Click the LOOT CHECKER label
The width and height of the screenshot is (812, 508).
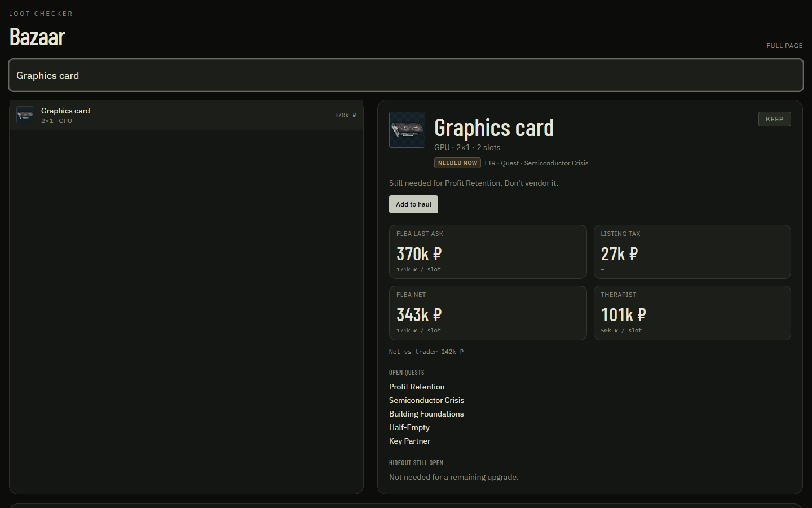pyautogui.click(x=41, y=14)
